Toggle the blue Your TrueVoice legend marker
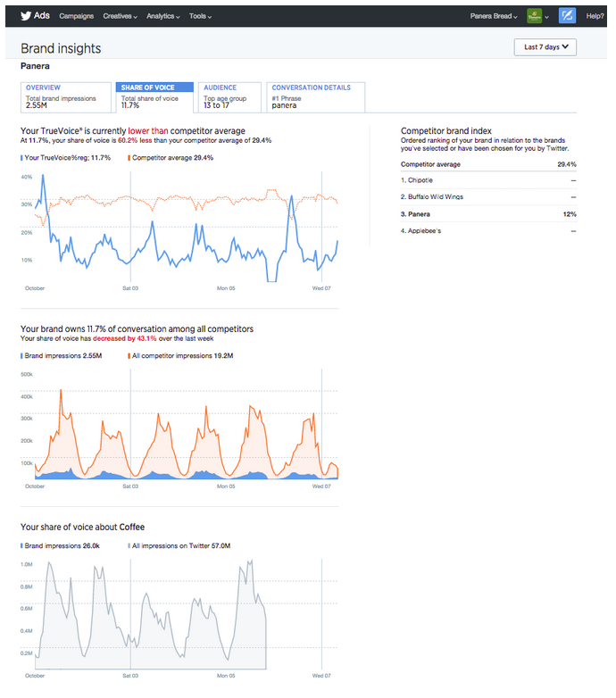Viewport: 616px width, 698px height. 22,157
